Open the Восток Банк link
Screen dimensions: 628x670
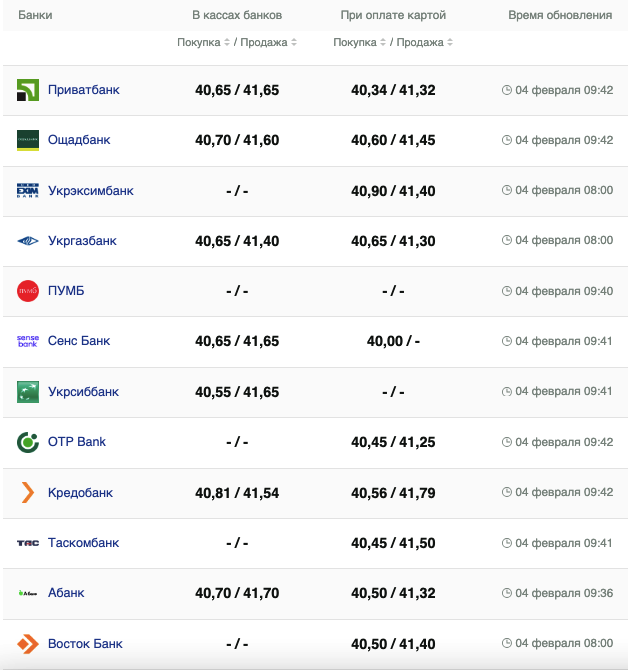click(x=85, y=644)
